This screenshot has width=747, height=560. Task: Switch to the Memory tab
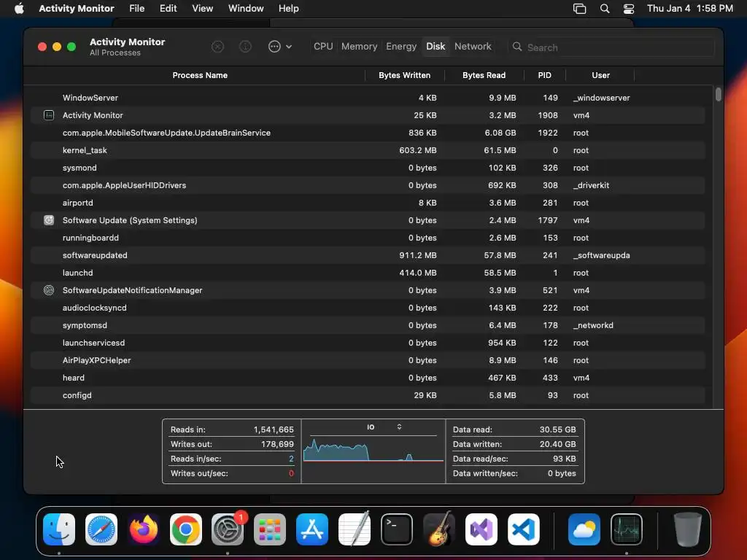359,46
